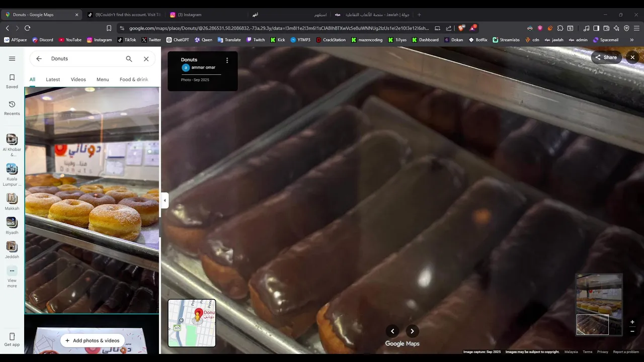
Task: Click the Brave Rewards triangle icon
Action: tap(472, 28)
